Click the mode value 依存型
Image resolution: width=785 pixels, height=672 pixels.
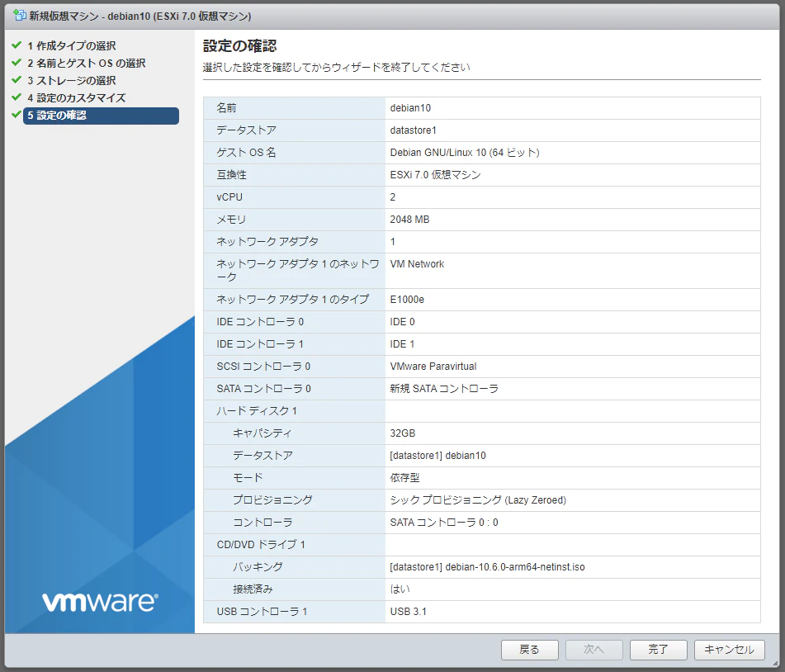pos(404,478)
